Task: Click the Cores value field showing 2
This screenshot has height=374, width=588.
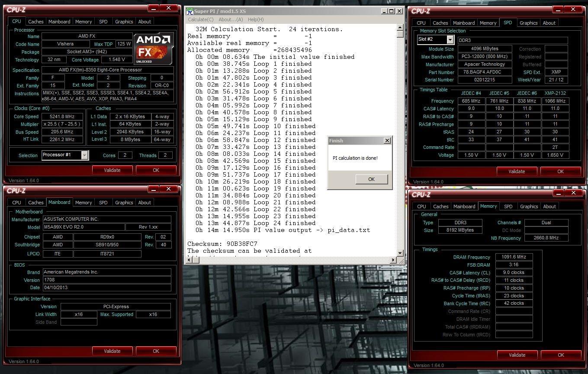Action: [125, 155]
